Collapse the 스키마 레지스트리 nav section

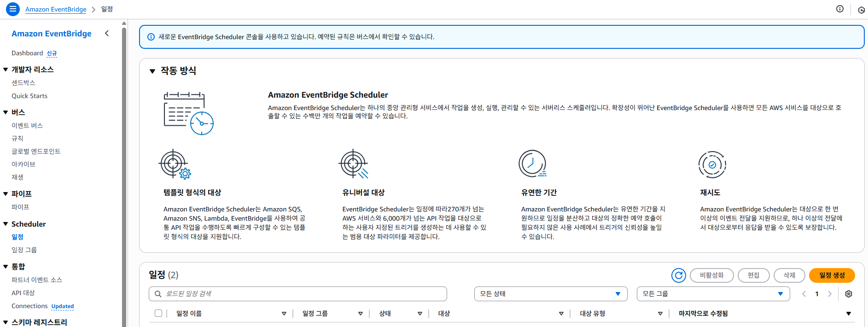6,322
